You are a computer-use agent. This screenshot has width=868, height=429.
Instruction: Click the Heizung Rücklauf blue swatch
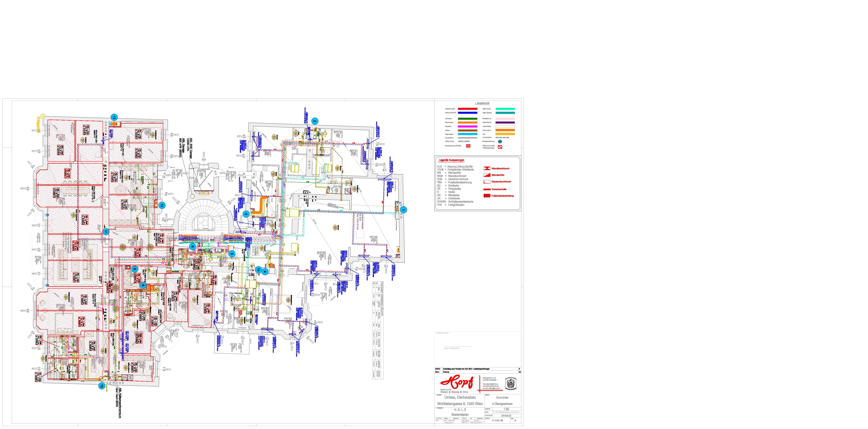(x=467, y=113)
